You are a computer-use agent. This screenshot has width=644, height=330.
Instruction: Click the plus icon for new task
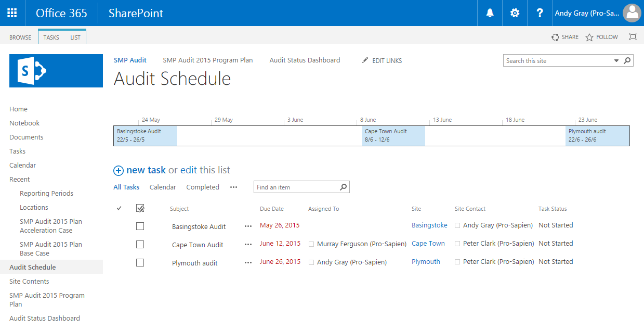pyautogui.click(x=119, y=170)
